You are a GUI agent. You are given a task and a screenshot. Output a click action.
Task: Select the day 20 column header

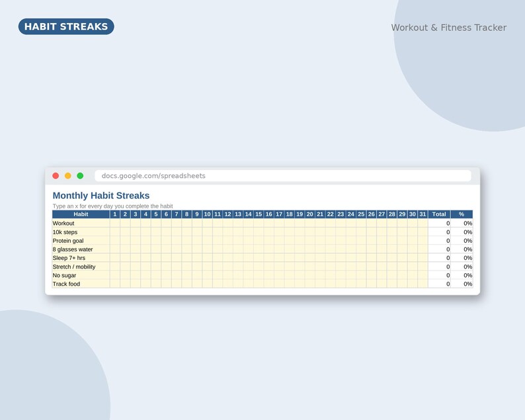(x=309, y=214)
